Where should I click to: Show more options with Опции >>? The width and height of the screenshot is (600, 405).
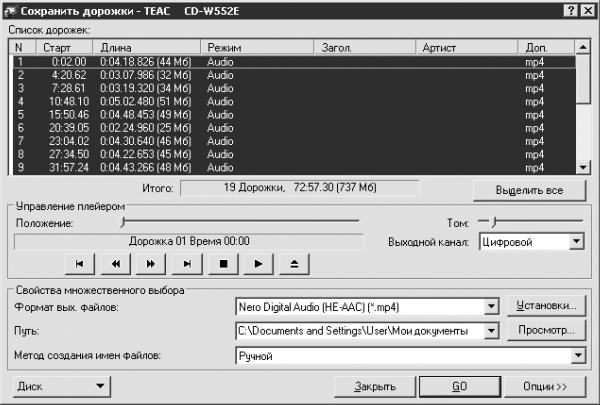(545, 386)
